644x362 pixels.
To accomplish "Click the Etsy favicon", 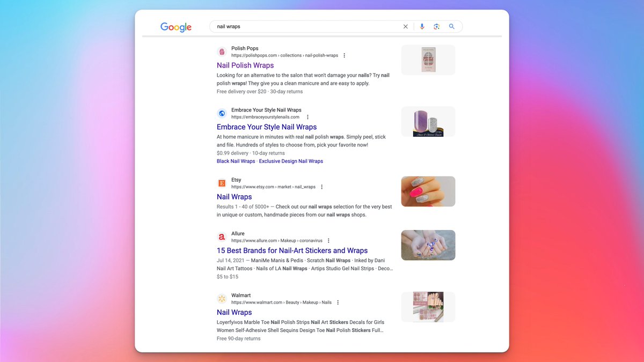I will coord(222,183).
